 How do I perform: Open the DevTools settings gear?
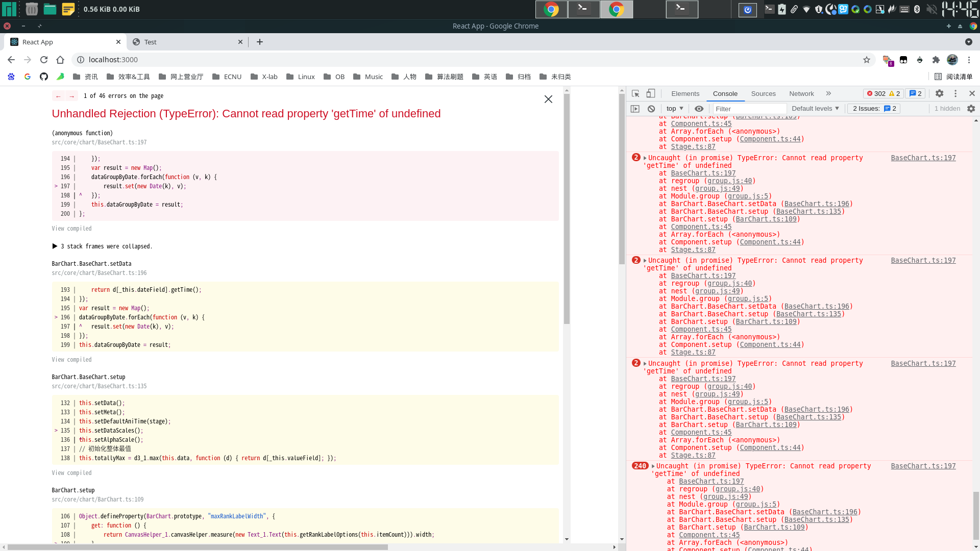(939, 93)
